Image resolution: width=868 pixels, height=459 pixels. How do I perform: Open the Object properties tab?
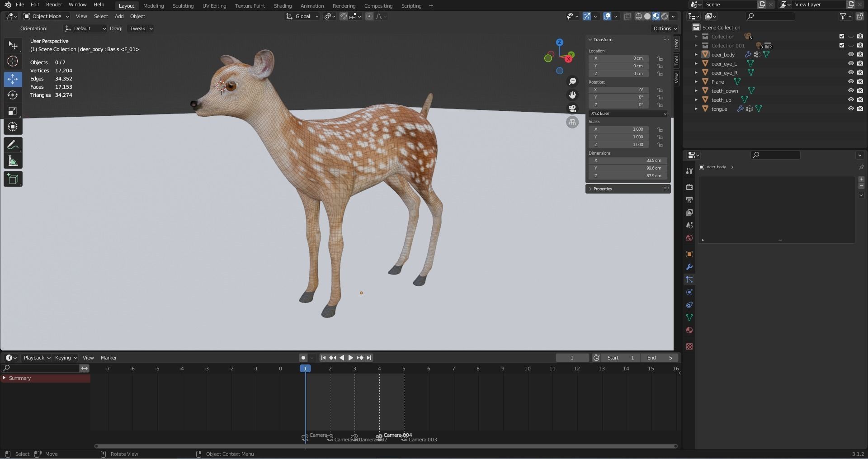[x=689, y=254]
